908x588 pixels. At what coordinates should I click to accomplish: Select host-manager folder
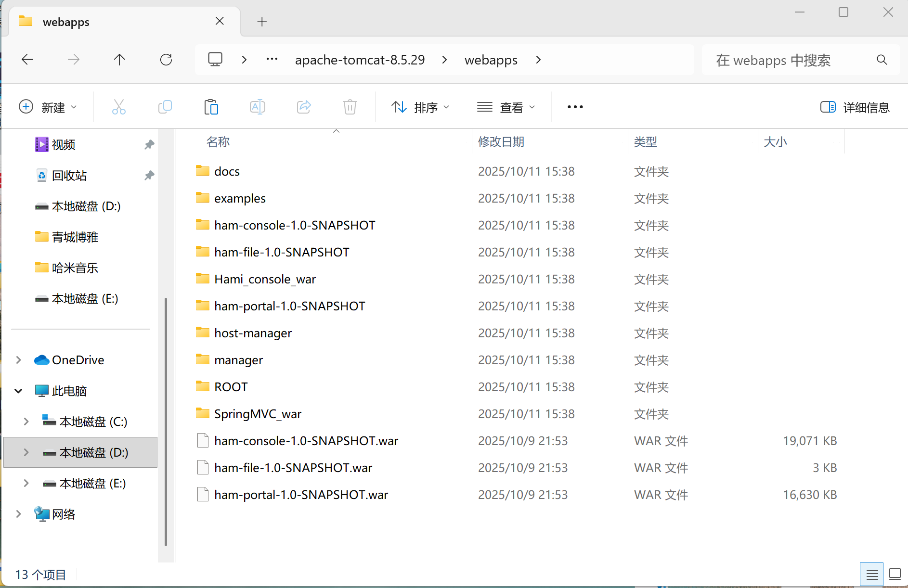pos(253,333)
